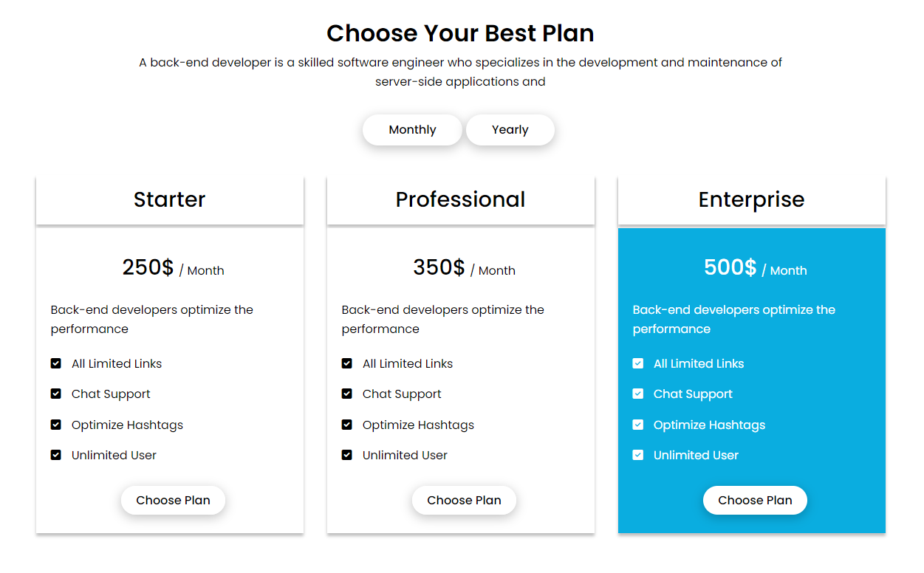
Task: Click the Professional plan heading
Action: coord(460,199)
